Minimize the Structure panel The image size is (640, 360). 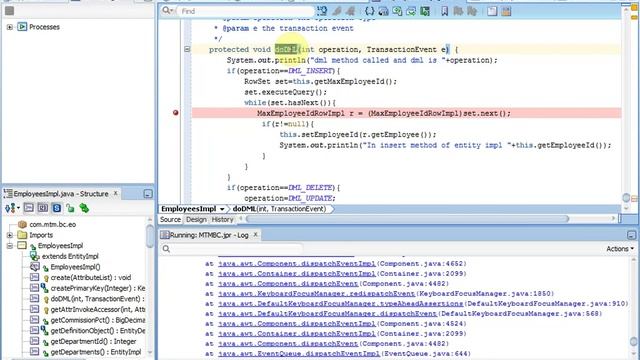pos(148,194)
